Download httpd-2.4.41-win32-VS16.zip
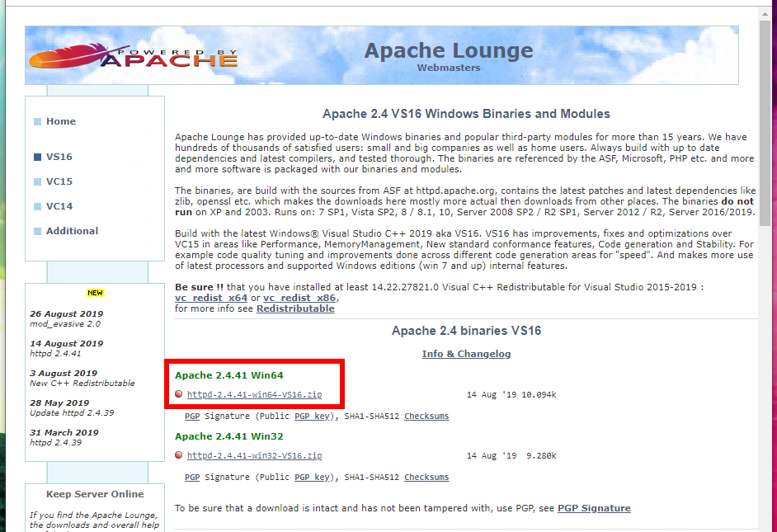This screenshot has height=532, width=777. pos(255,456)
